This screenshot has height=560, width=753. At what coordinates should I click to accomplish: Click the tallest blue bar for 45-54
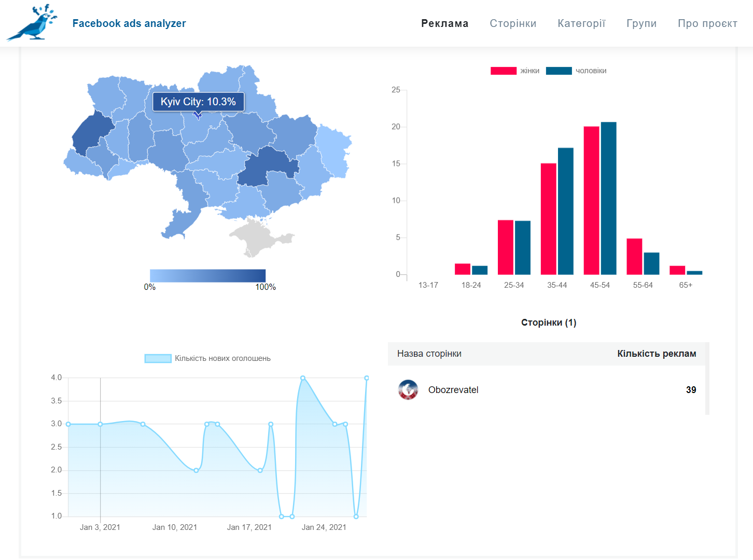click(609, 198)
